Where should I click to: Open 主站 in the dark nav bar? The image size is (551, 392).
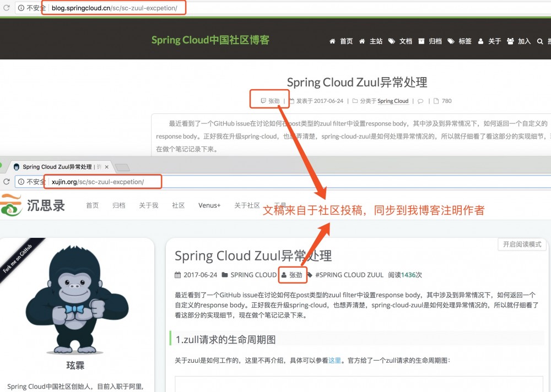[376, 41]
